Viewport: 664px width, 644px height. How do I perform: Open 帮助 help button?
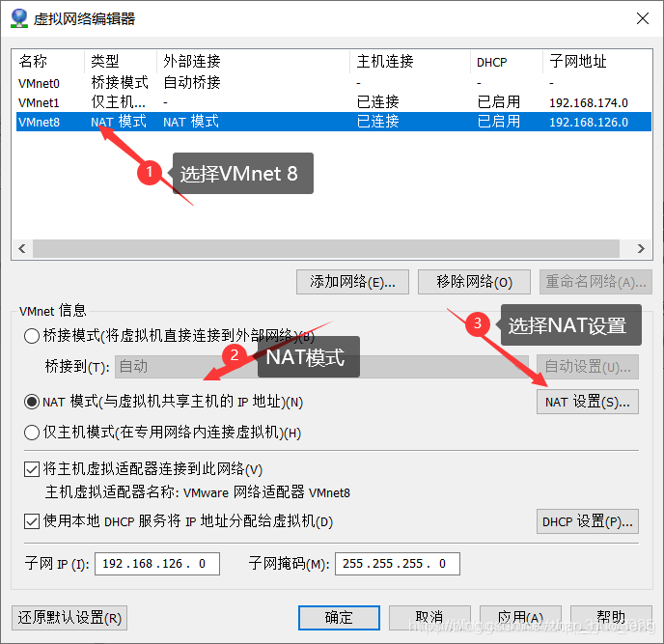click(611, 618)
